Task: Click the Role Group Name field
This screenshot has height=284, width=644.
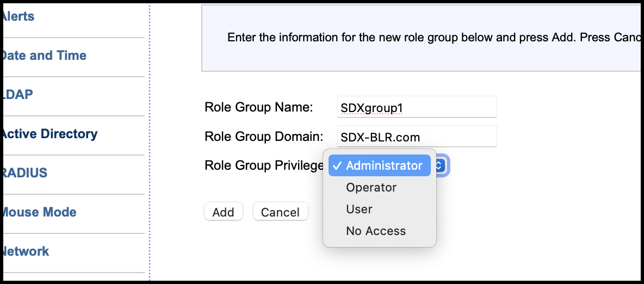Action: pos(417,107)
